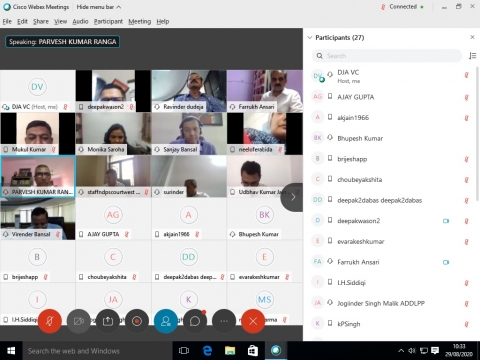Open the chat bubble button

[x=195, y=321]
